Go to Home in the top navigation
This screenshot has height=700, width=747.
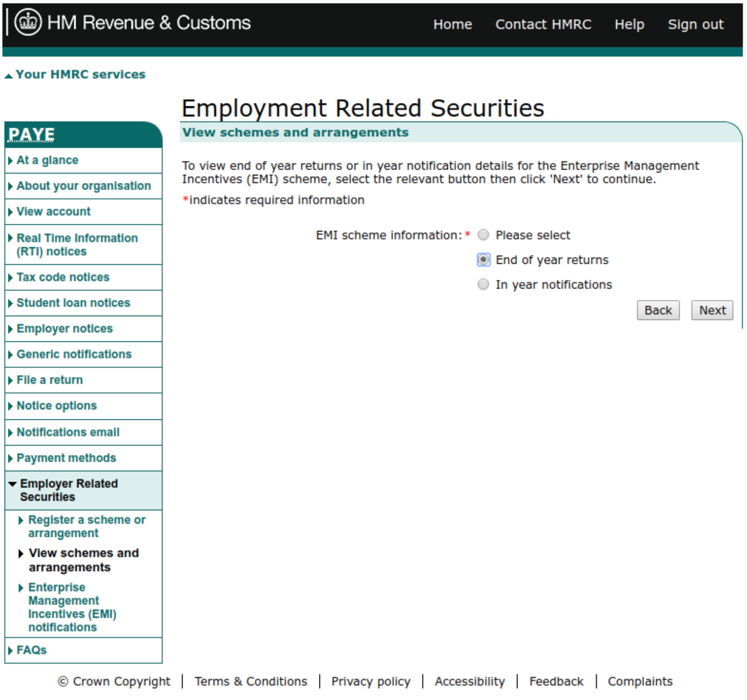point(453,24)
